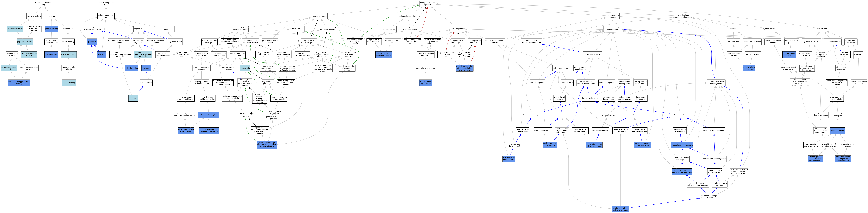Select the 'protein deglutamylation' node
The height and width of the screenshot is (213, 868).
click(x=209, y=115)
